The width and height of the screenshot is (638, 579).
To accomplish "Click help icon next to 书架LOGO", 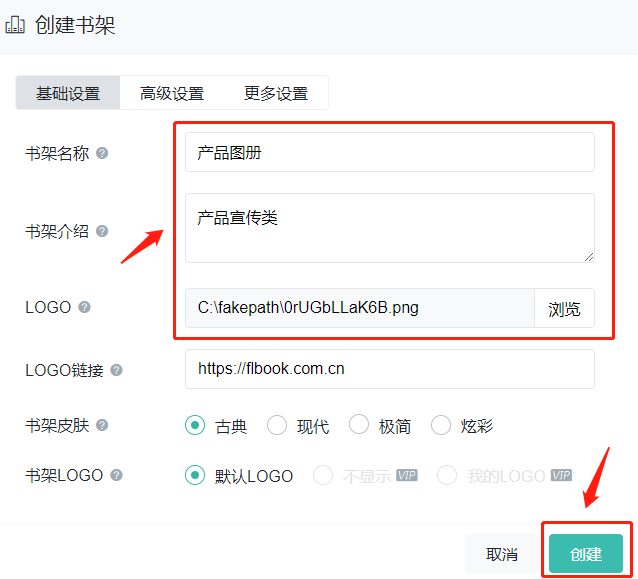I will [x=116, y=475].
